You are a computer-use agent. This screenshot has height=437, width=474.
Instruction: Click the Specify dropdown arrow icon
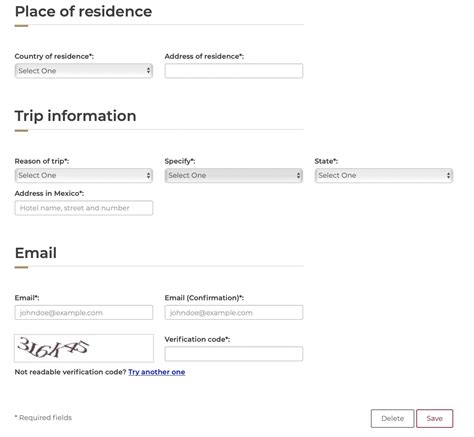(x=298, y=175)
